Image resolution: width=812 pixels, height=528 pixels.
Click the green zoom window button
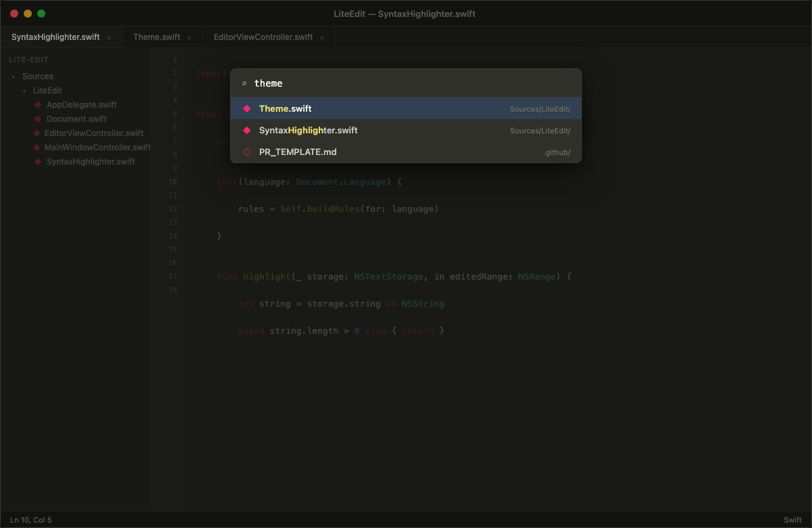click(x=41, y=14)
